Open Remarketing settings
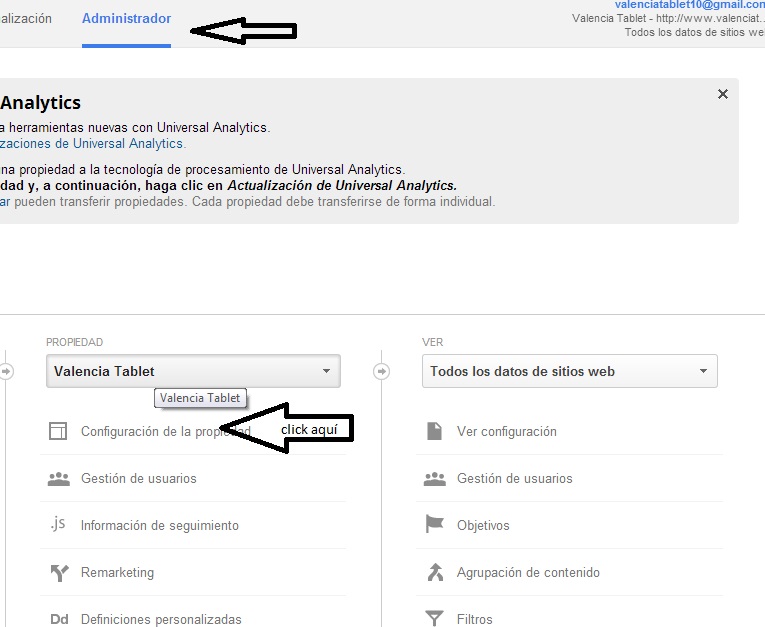 click(117, 572)
